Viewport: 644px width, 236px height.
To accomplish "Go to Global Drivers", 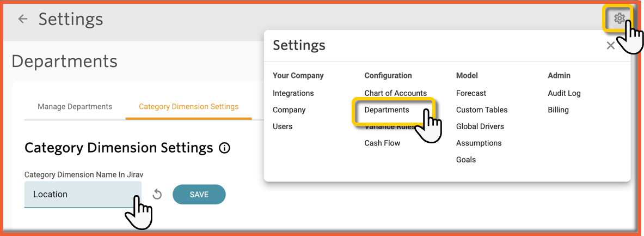I will click(480, 126).
